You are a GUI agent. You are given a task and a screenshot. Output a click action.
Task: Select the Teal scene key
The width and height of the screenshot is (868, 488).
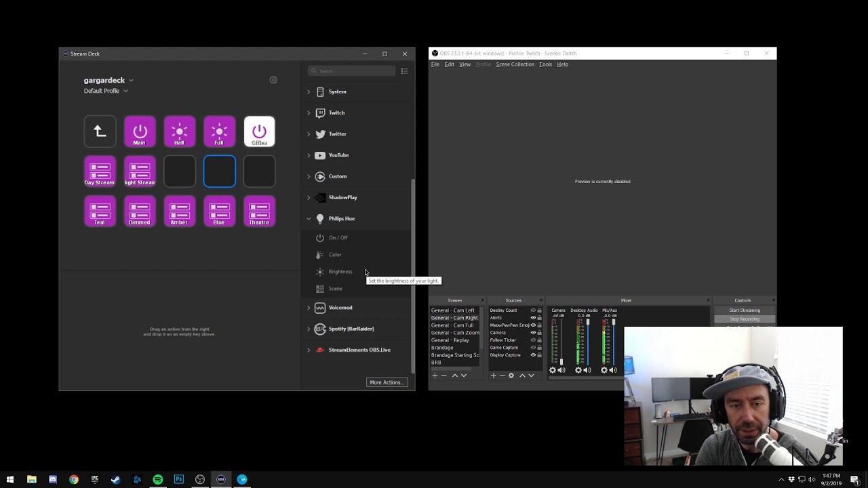(100, 211)
